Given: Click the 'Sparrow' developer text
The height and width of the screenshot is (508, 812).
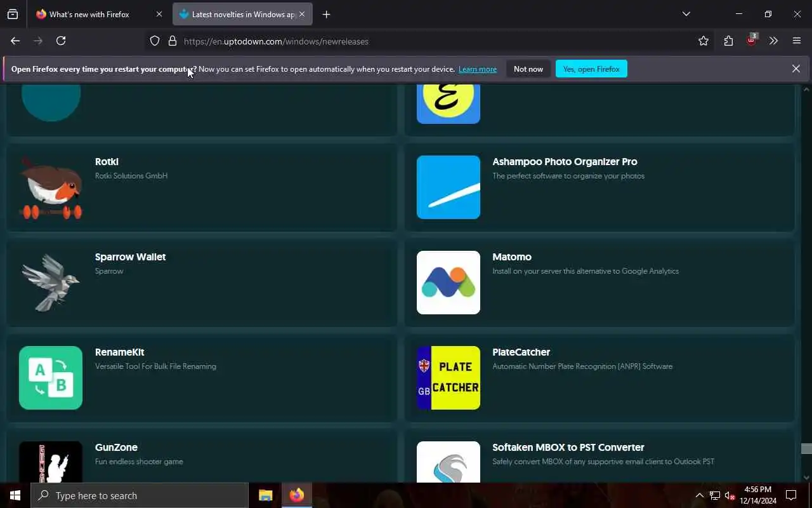Looking at the screenshot, I should [109, 271].
